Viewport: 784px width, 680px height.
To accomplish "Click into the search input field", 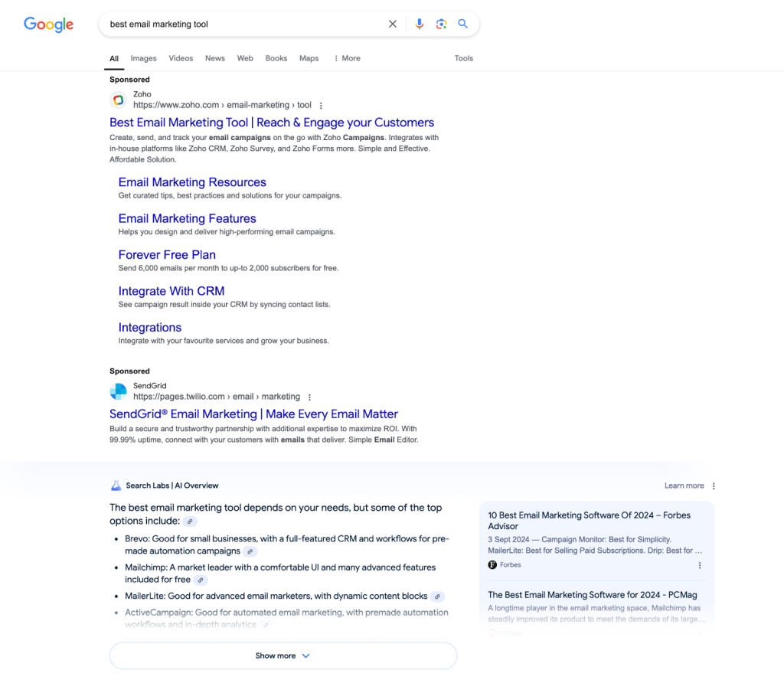I will pos(245,24).
